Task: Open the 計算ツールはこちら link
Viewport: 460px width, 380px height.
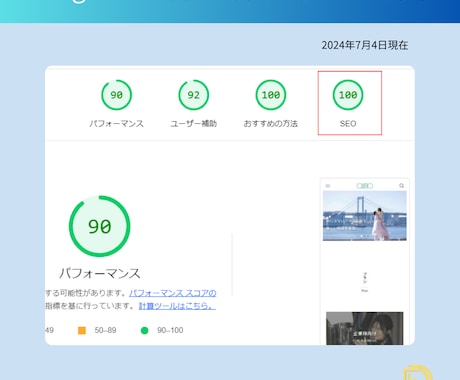Action: coord(177,306)
